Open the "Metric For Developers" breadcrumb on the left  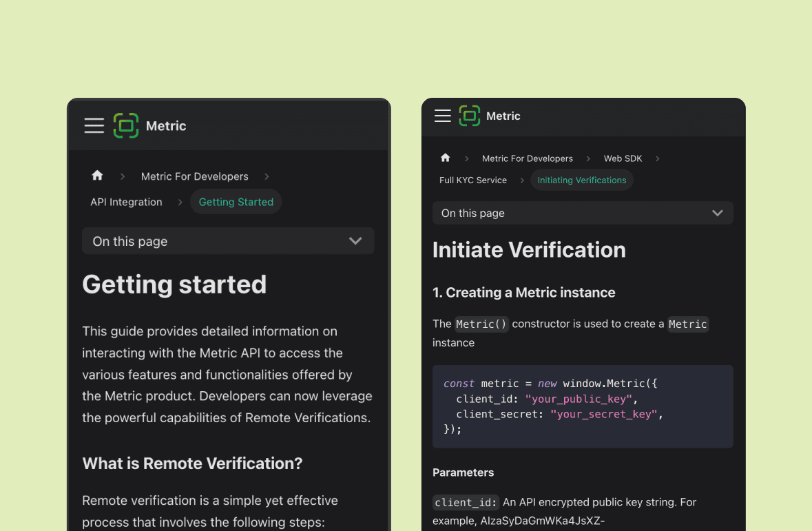(194, 176)
